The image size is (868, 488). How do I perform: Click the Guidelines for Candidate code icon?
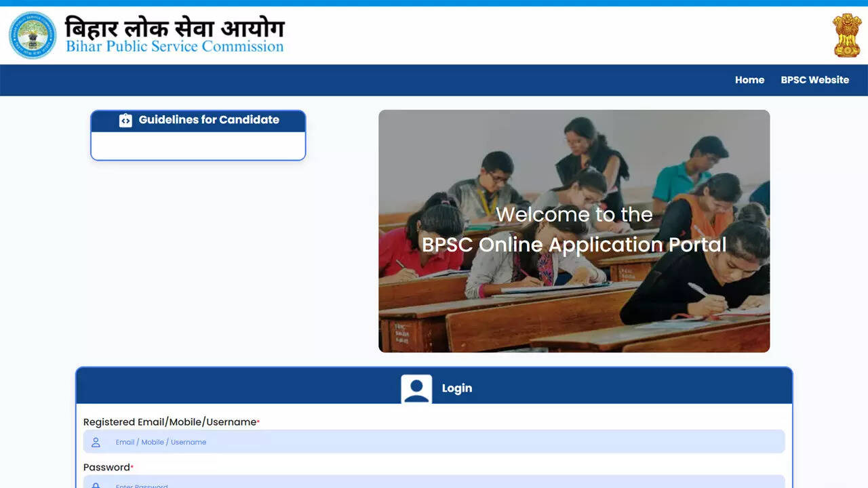pos(125,120)
